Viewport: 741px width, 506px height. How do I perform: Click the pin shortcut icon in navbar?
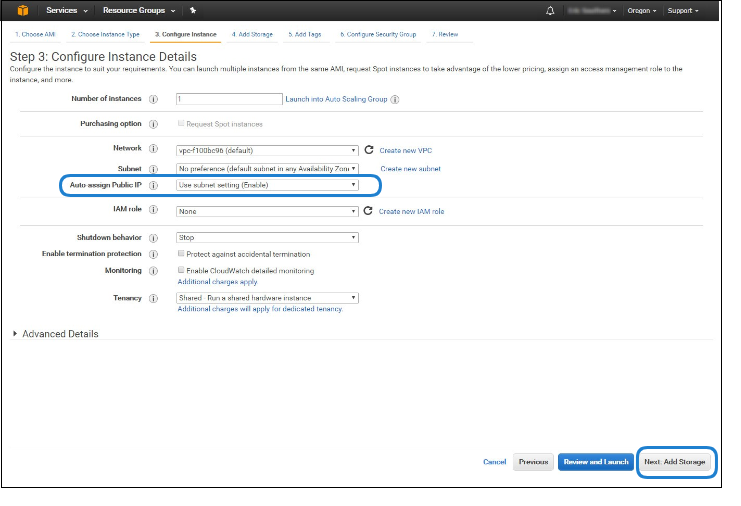point(192,10)
